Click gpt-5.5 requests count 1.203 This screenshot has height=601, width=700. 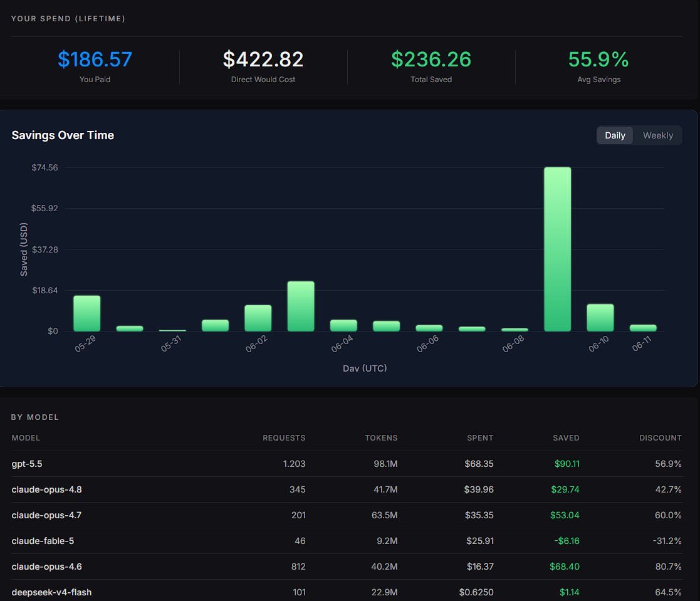tap(294, 464)
